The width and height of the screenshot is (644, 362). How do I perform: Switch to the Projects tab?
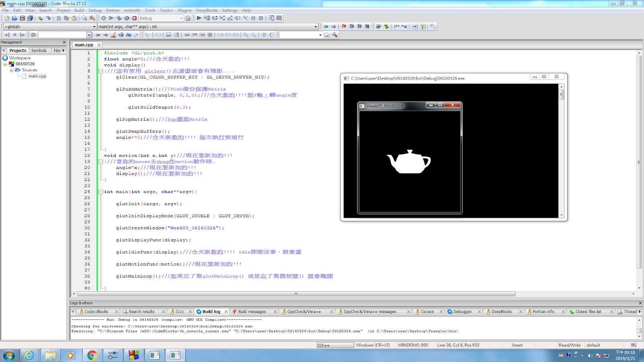(x=18, y=51)
